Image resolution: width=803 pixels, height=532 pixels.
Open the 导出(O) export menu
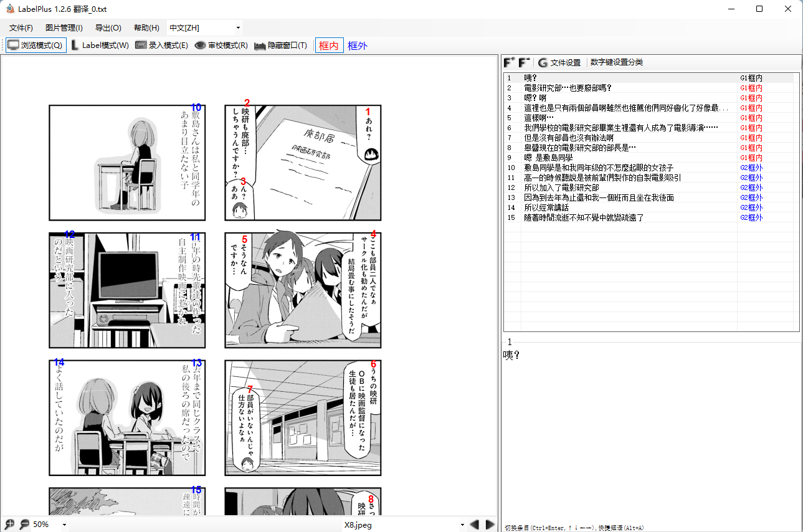coord(108,28)
